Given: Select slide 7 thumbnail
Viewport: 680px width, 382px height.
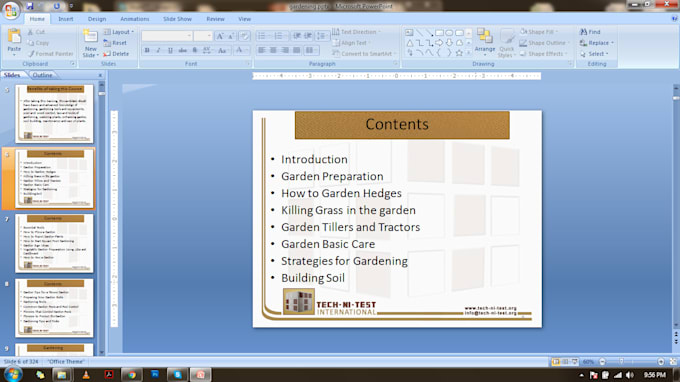Looking at the screenshot, I should 54,243.
